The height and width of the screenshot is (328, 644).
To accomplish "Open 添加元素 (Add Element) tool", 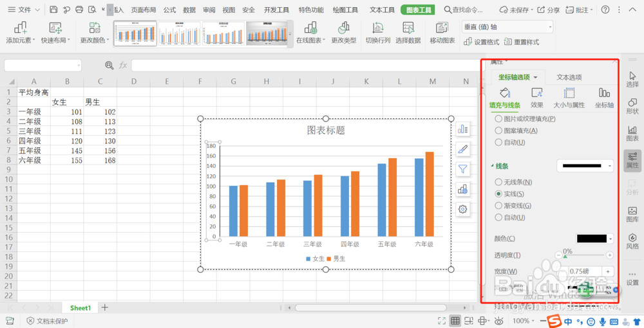I will coord(21,33).
